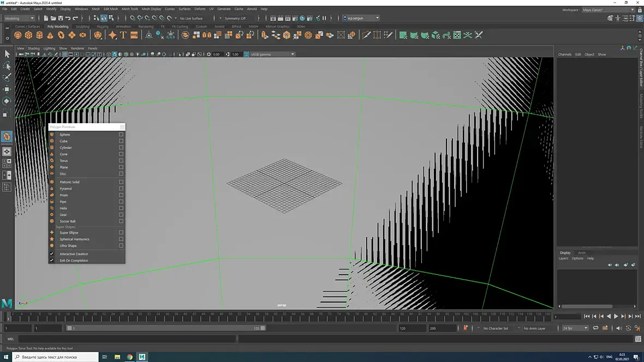This screenshot has width=644, height=362.
Task: Open the Mesh Tools menu
Action: point(130,9)
